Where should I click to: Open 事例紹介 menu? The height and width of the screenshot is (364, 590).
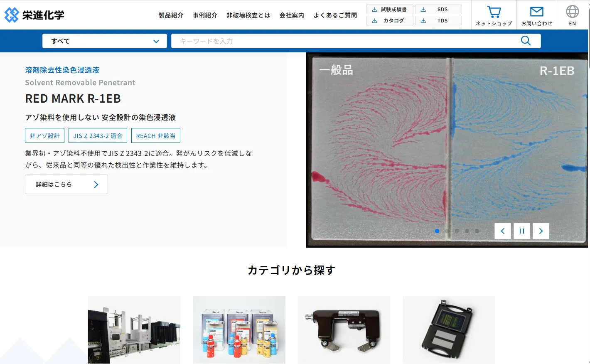(x=205, y=15)
